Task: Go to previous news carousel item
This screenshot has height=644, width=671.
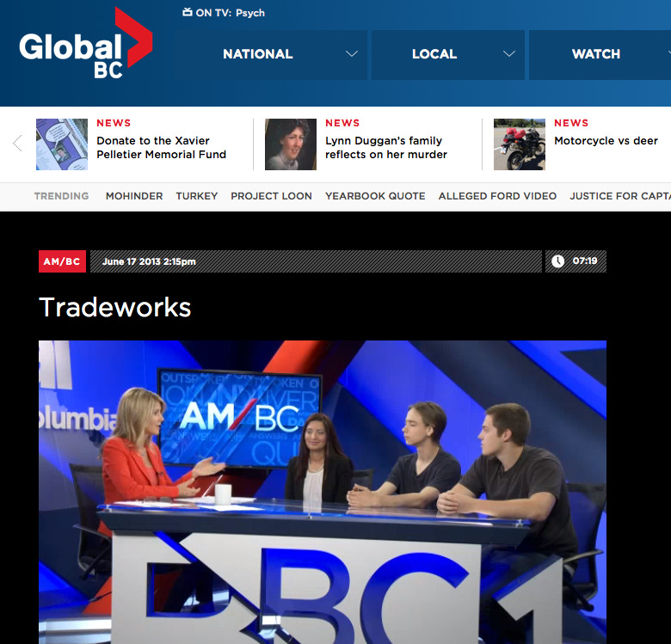Action: (x=17, y=144)
